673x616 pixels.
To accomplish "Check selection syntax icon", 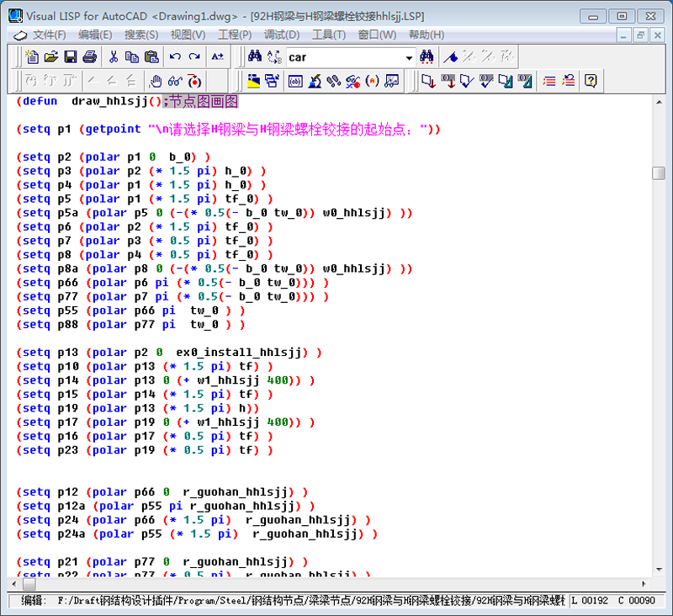I will 486,81.
